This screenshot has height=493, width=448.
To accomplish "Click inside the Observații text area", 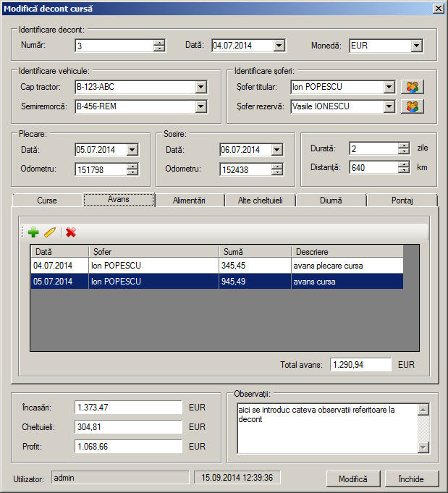I will [328, 429].
